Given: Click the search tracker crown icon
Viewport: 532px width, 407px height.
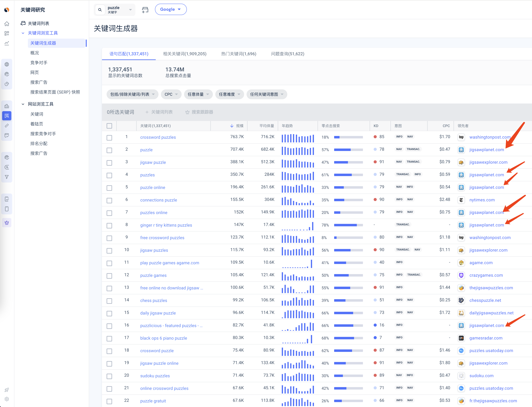Looking at the screenshot, I should [187, 112].
